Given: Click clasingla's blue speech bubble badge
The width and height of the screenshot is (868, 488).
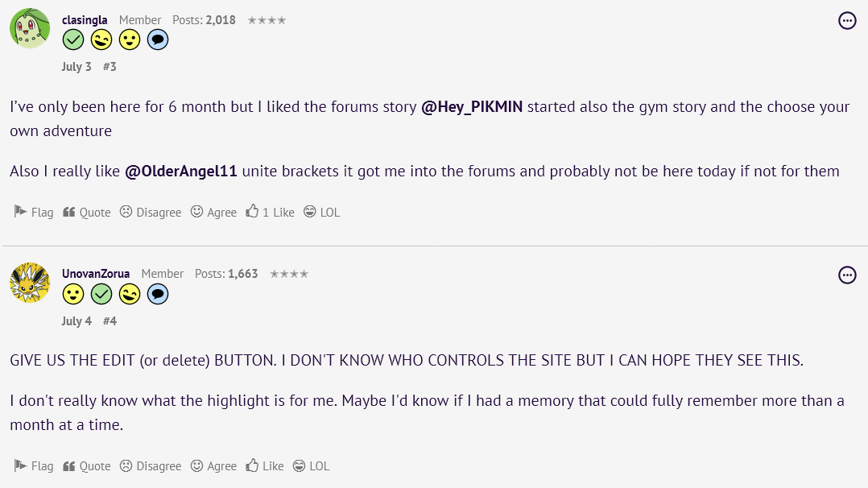Looking at the screenshot, I should pos(158,39).
